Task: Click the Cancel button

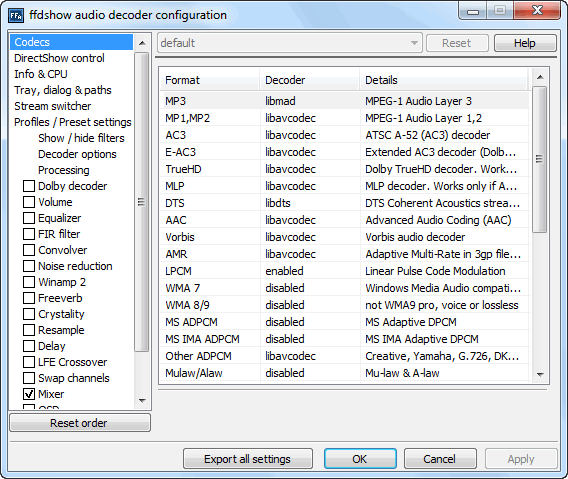Action: click(x=440, y=459)
